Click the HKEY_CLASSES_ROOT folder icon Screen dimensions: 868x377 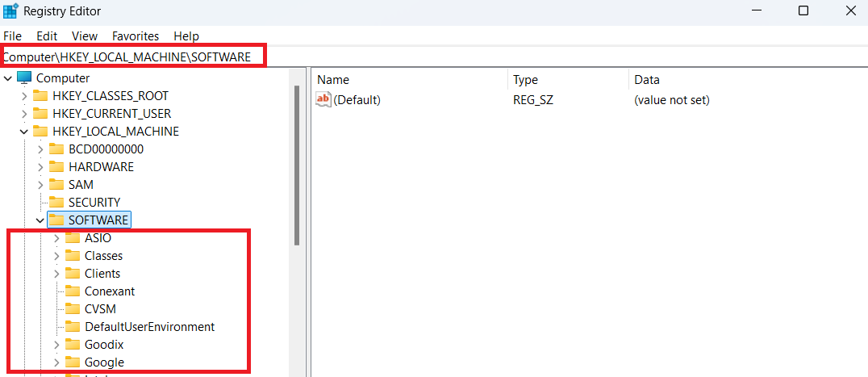pyautogui.click(x=40, y=96)
